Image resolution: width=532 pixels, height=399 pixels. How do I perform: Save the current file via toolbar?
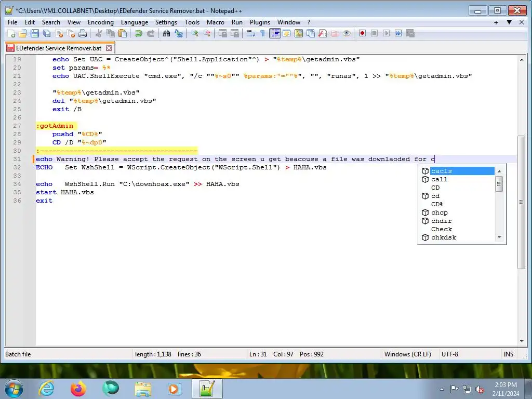pos(35,33)
